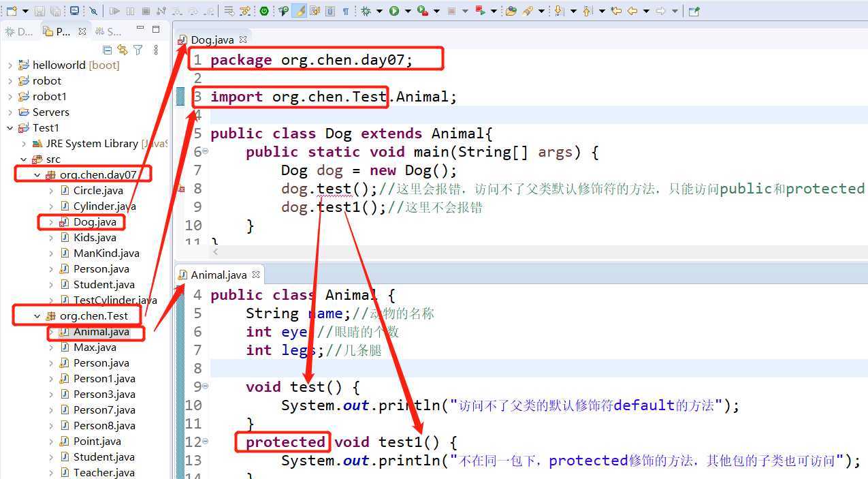Viewport: 868px width, 479px height.
Task: Click the Coverage run icon
Action: (x=422, y=11)
